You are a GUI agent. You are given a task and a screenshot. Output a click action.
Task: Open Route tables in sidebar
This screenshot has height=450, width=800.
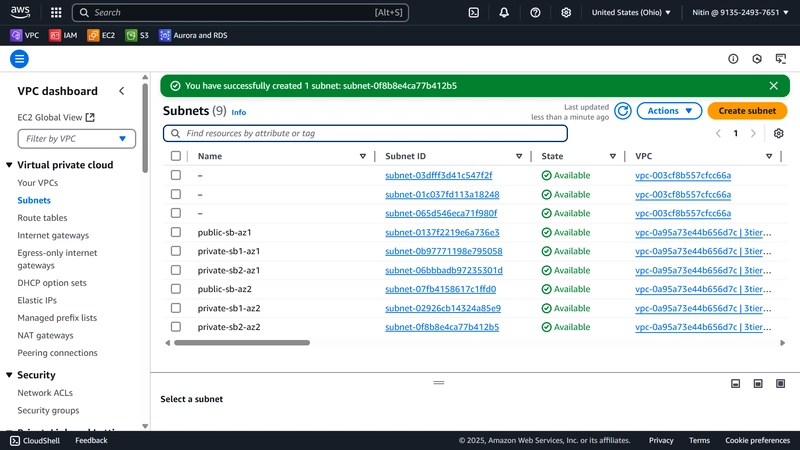click(42, 218)
